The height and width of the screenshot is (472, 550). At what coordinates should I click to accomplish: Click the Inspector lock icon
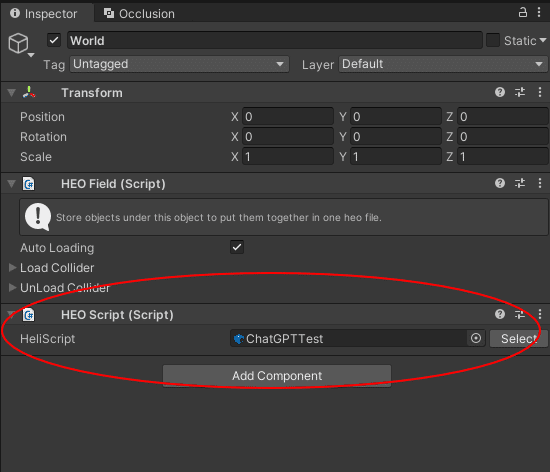[523, 13]
